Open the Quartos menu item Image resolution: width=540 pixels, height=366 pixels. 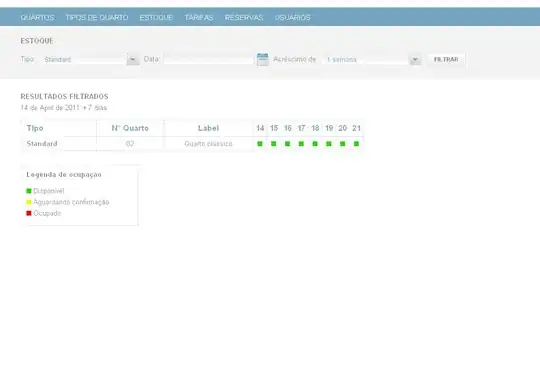pos(37,17)
